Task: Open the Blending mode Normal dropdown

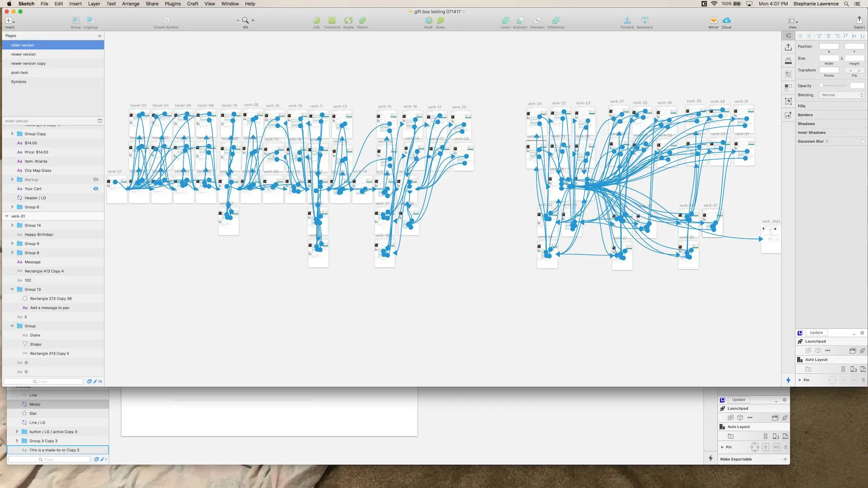Action: click(842, 95)
